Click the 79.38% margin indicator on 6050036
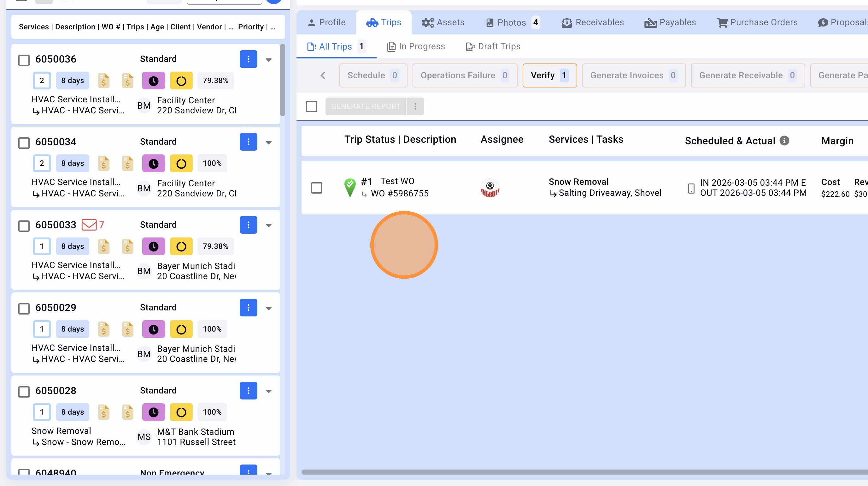 pyautogui.click(x=215, y=81)
